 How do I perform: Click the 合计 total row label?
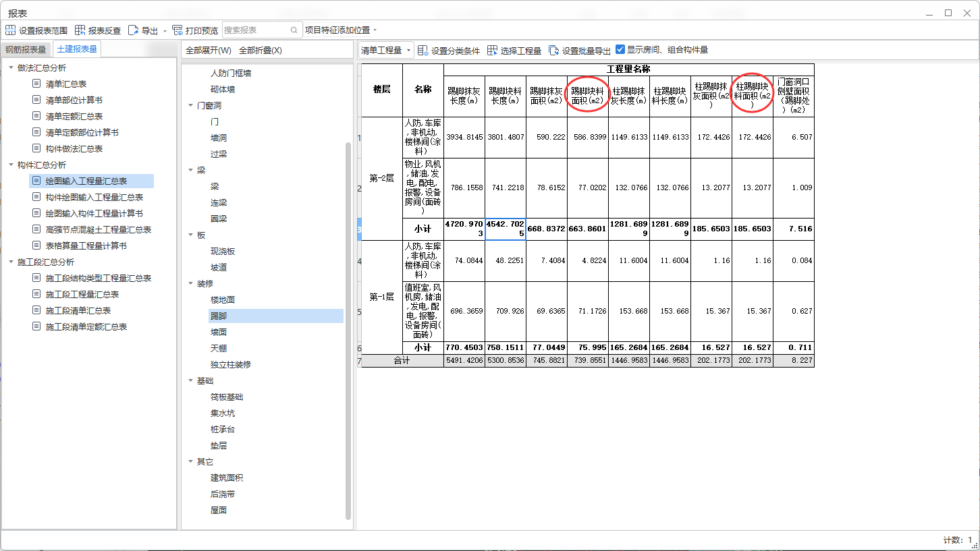[x=402, y=361]
